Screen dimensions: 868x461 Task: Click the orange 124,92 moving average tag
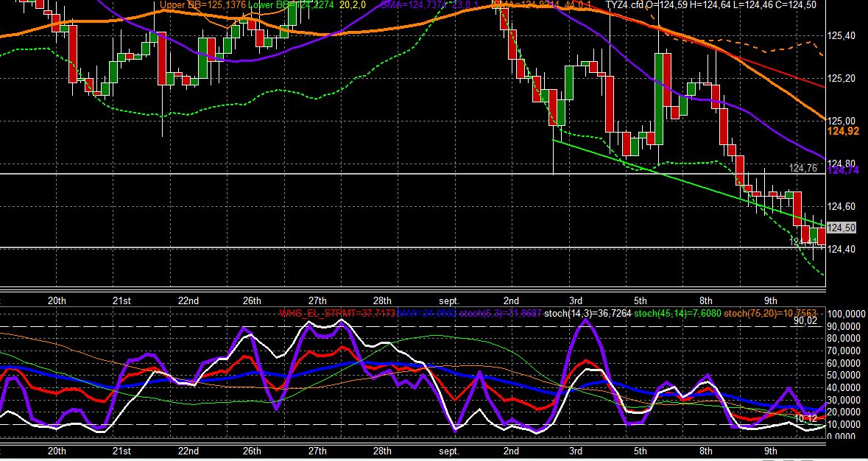pyautogui.click(x=842, y=131)
